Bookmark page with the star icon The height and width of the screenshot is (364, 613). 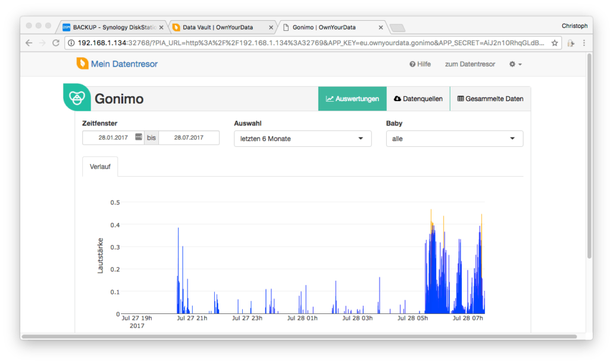tap(555, 43)
